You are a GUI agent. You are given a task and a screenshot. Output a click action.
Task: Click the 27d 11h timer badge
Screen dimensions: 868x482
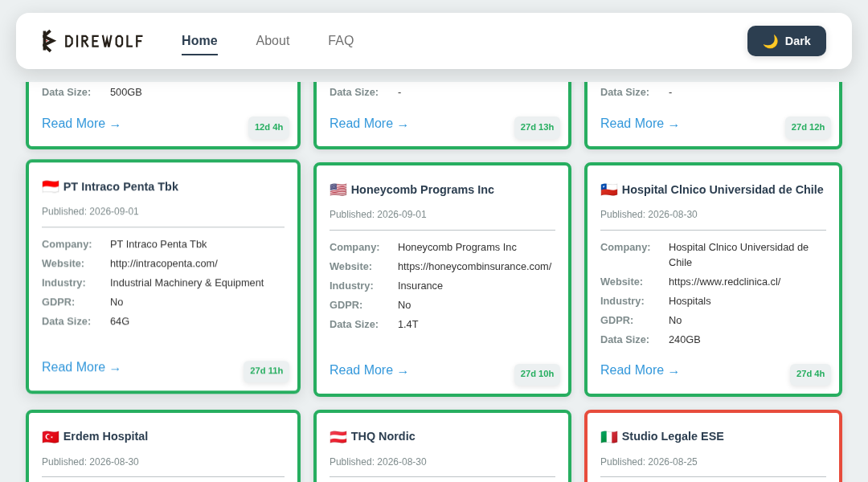click(266, 371)
